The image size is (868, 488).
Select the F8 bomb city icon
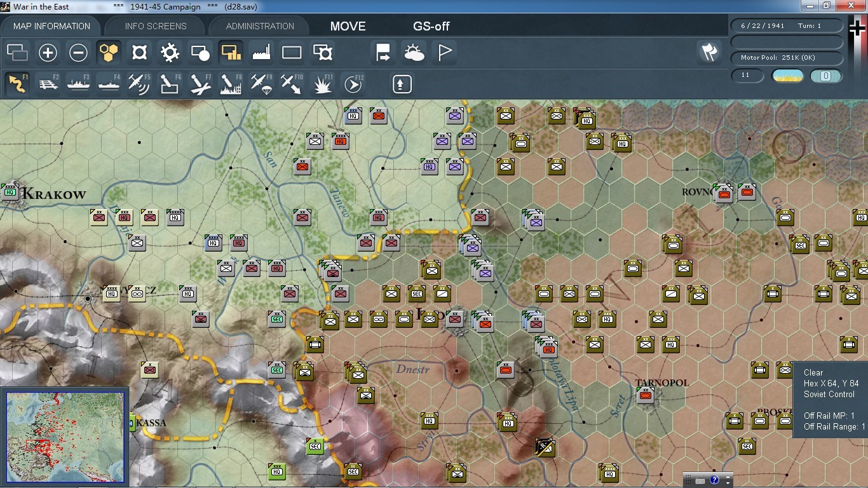231,84
